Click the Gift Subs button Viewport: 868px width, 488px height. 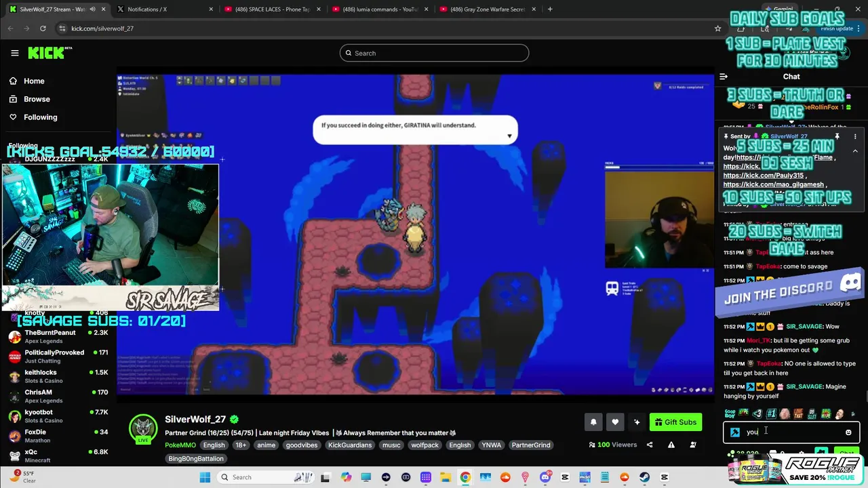click(675, 422)
